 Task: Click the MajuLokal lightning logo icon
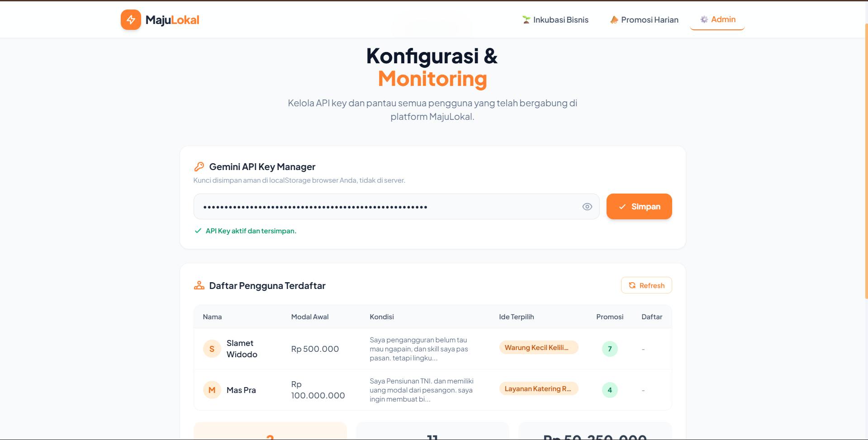point(131,20)
